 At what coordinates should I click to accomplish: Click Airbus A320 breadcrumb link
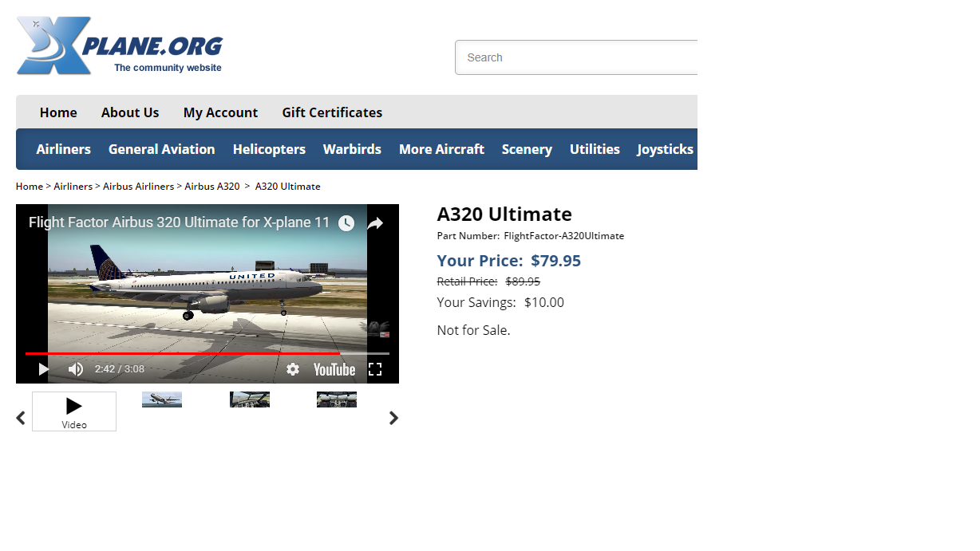212,187
